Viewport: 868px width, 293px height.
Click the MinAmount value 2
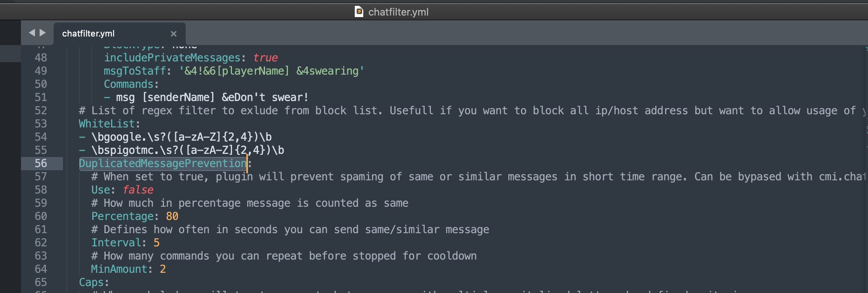click(163, 269)
